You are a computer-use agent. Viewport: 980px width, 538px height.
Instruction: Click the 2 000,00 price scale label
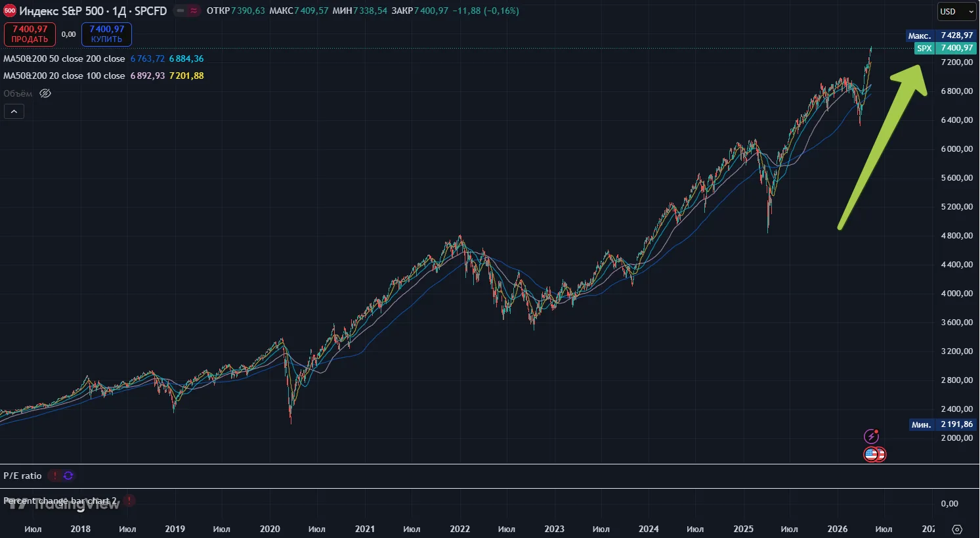[x=957, y=437]
